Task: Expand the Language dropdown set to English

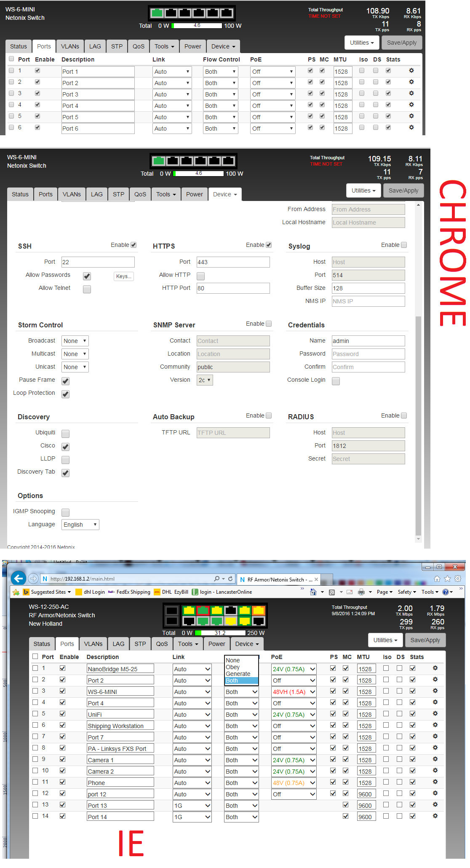Action: [80, 525]
